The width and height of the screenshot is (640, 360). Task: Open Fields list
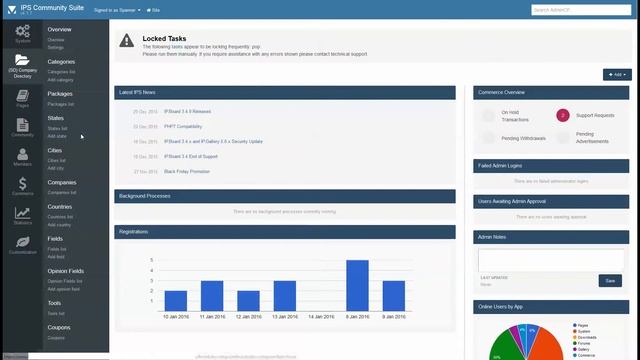click(x=57, y=249)
